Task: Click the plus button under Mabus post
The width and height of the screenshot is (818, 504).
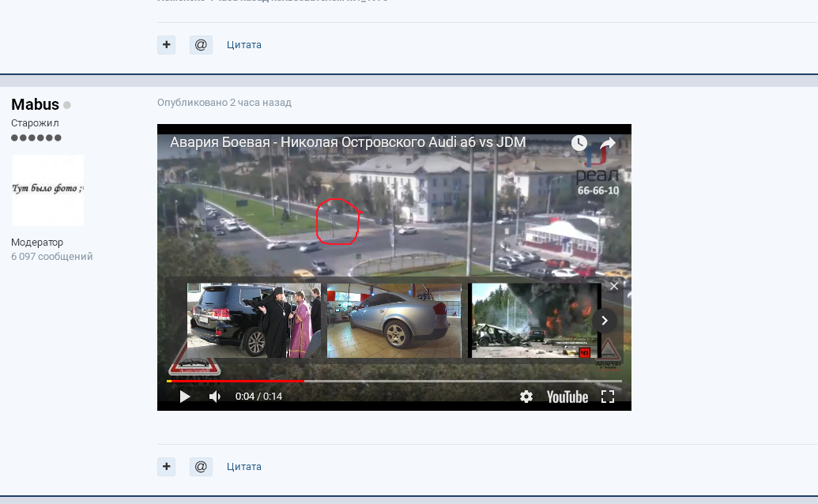Action: [x=167, y=466]
